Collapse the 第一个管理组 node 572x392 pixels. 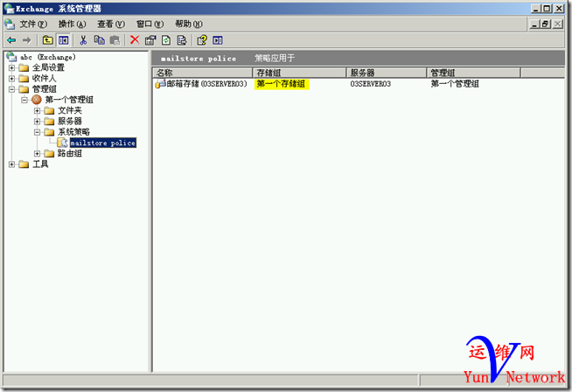[24, 100]
